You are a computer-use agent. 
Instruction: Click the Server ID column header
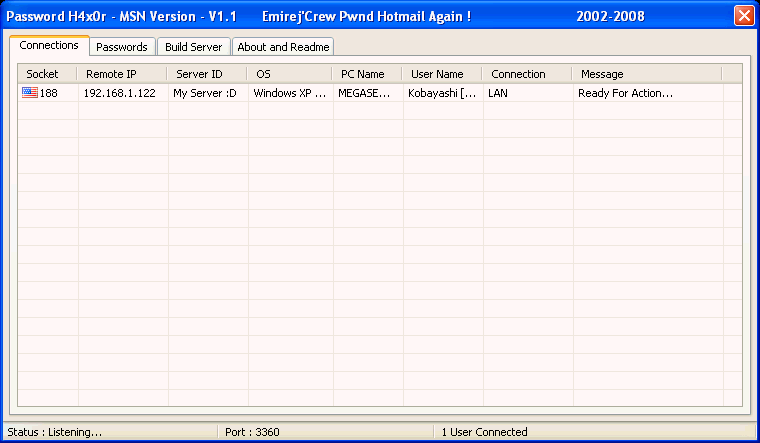coord(207,74)
